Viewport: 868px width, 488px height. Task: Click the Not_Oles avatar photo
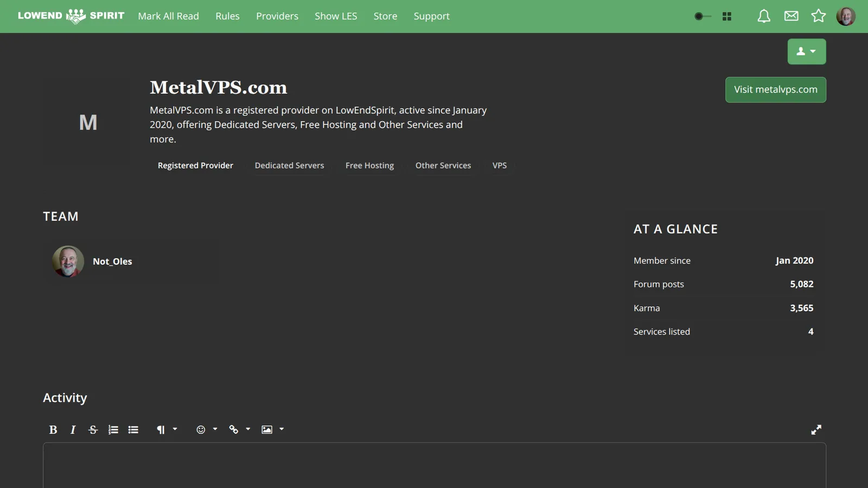tap(68, 261)
